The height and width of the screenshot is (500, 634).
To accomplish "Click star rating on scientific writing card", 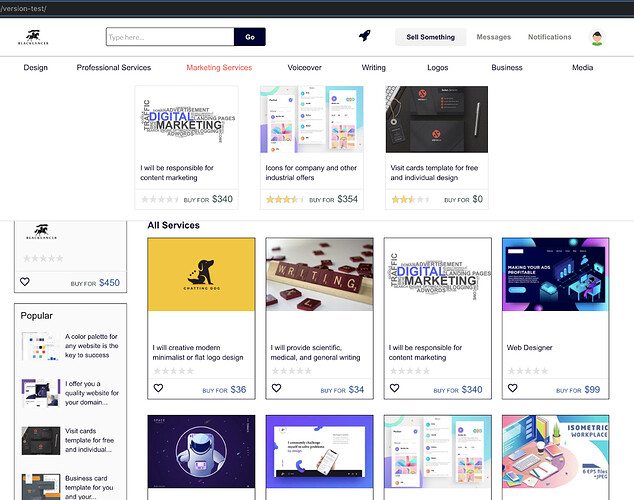I will click(x=292, y=371).
